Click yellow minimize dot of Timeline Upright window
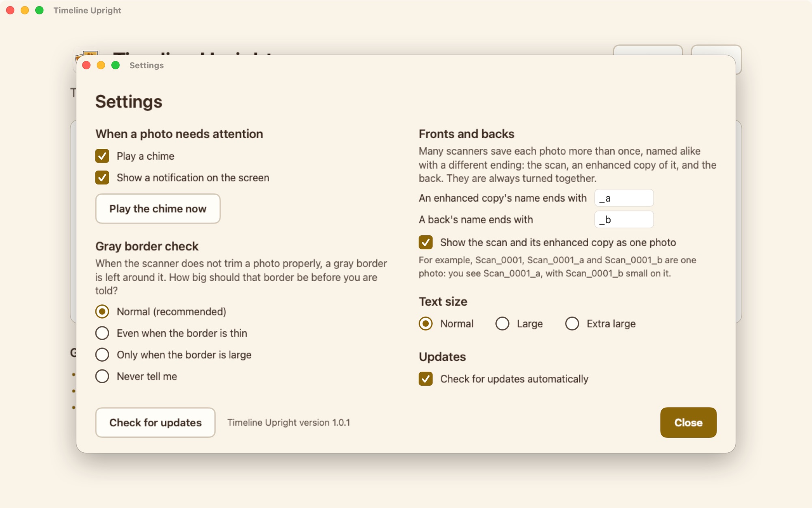The height and width of the screenshot is (508, 812). pyautogui.click(x=25, y=10)
